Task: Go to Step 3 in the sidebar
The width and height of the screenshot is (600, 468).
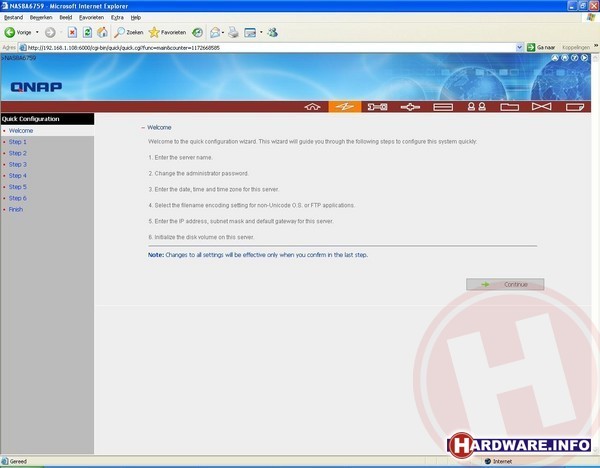Action: (x=18, y=165)
